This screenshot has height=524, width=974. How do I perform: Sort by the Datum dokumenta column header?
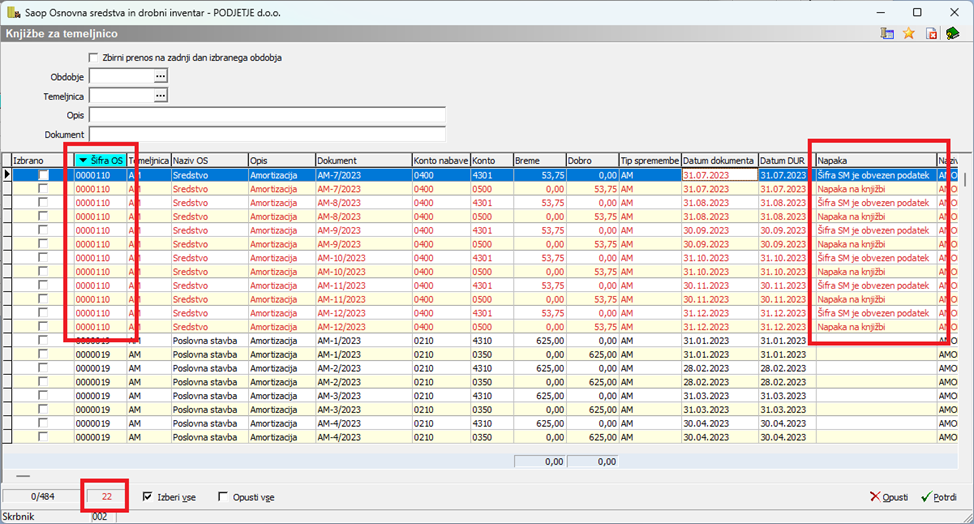pos(718,160)
